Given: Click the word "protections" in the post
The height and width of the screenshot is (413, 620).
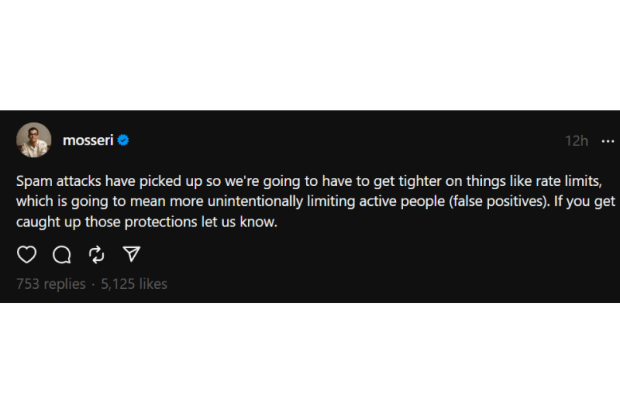Looking at the screenshot, I should tap(161, 222).
